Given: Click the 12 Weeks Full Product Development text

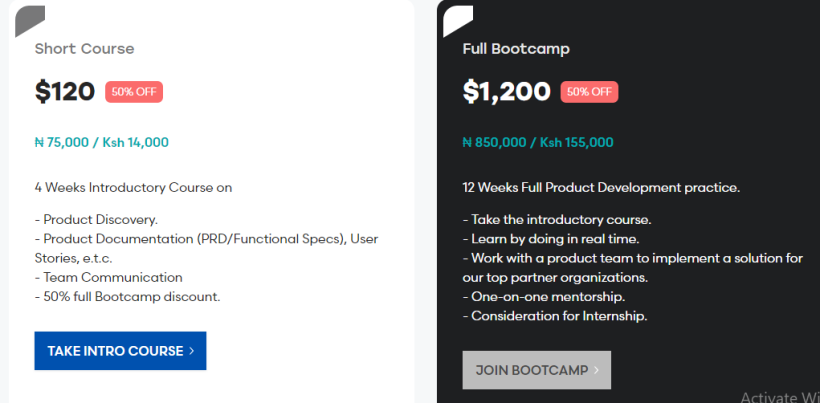Looking at the screenshot, I should point(601,187).
